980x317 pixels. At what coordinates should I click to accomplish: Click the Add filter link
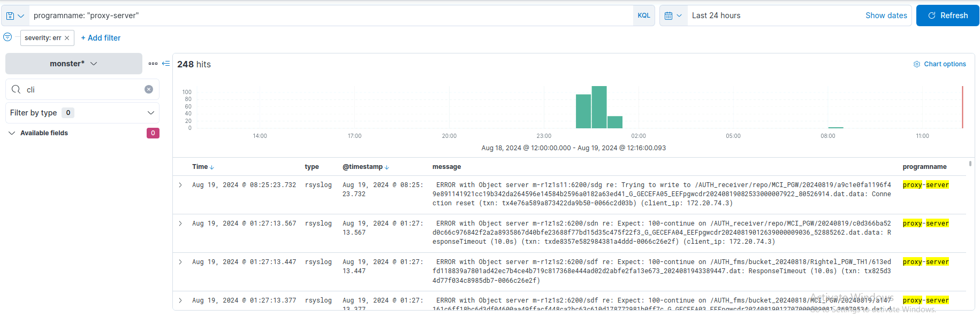pyautogui.click(x=101, y=38)
